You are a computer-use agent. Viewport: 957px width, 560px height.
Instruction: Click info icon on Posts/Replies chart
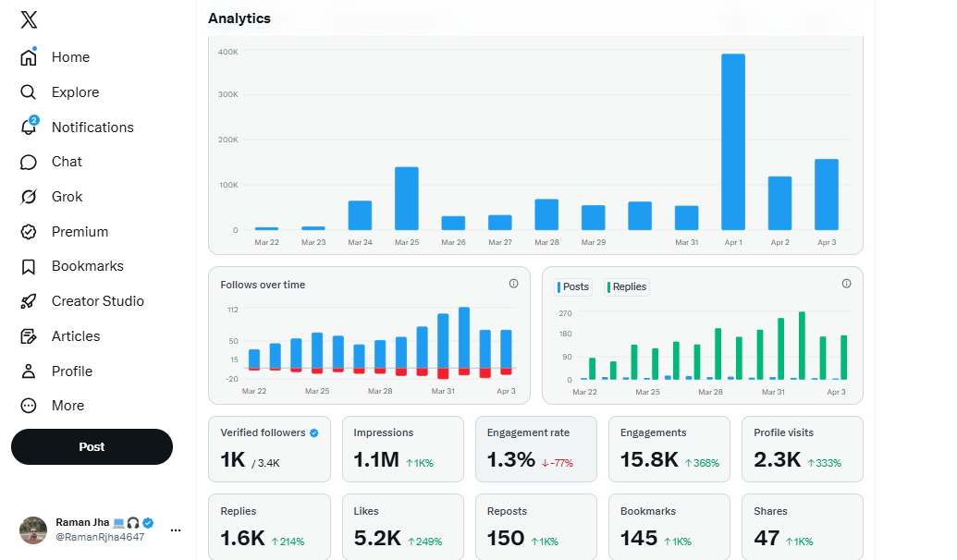(x=846, y=284)
